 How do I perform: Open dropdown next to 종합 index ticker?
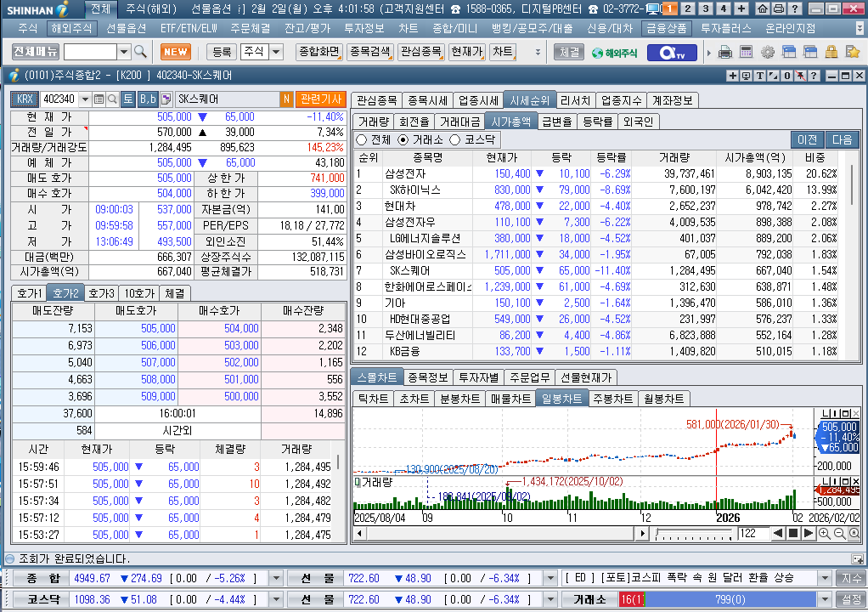point(276,578)
